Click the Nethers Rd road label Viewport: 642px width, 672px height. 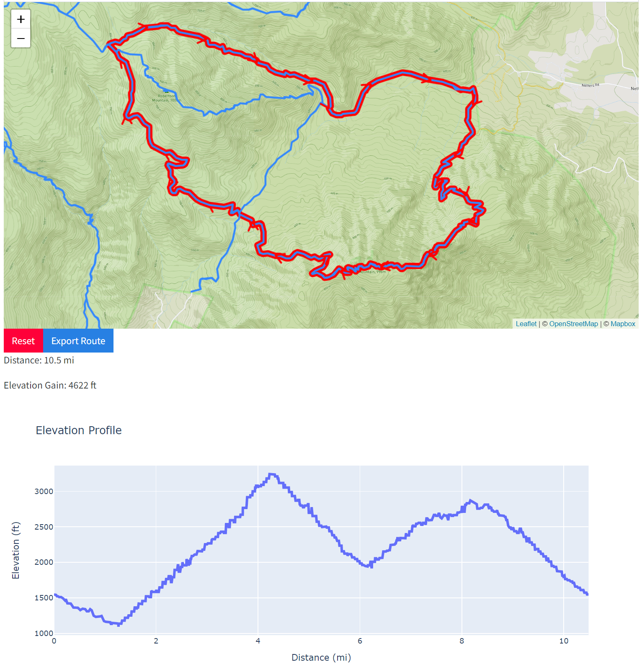point(590,85)
